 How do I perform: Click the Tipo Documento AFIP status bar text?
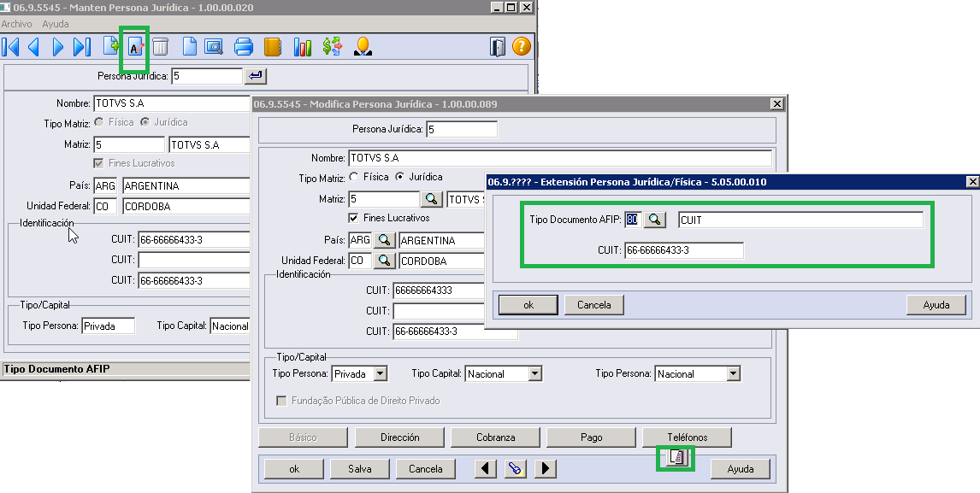pos(57,368)
